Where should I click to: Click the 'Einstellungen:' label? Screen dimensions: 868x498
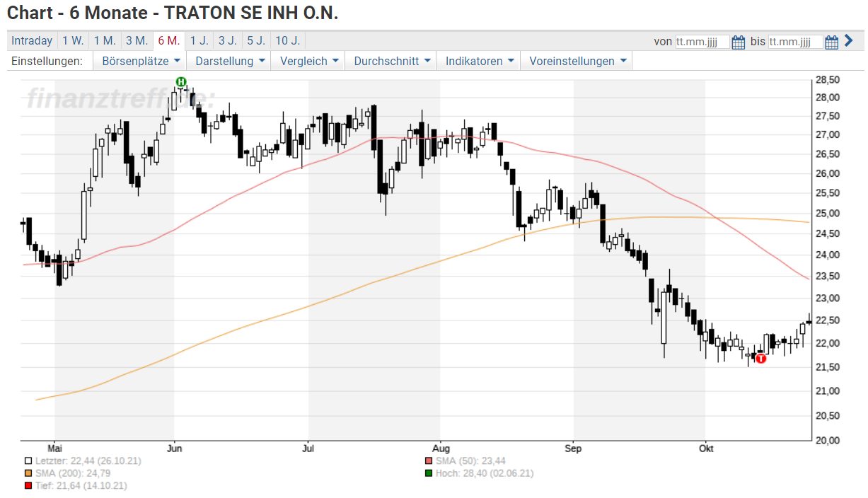point(47,61)
